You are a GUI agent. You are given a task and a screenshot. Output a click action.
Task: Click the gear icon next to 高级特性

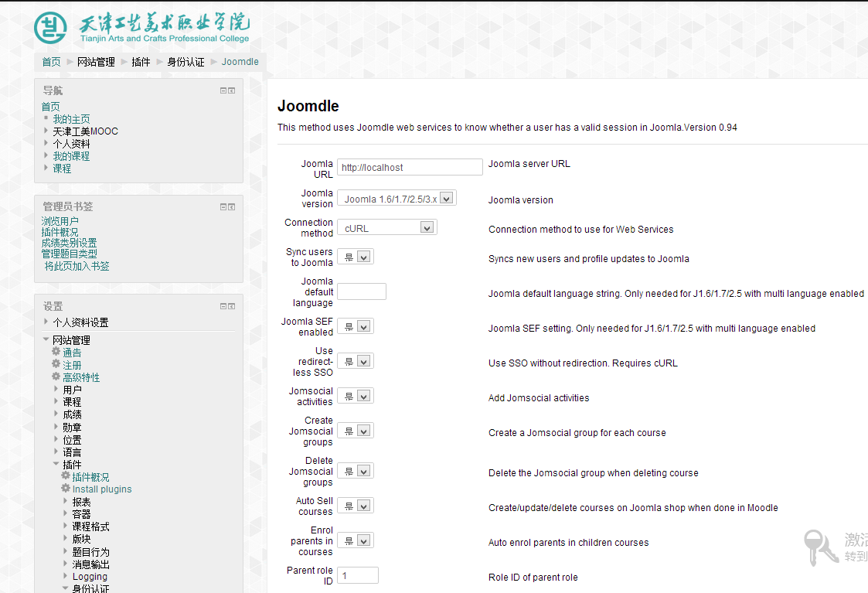[56, 377]
